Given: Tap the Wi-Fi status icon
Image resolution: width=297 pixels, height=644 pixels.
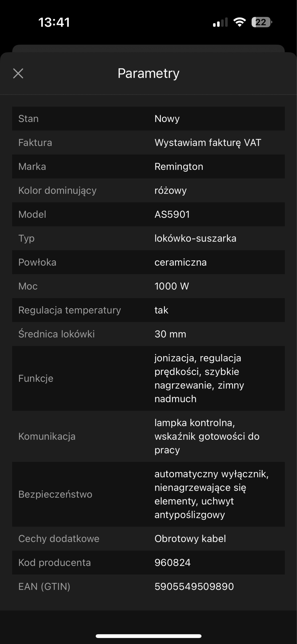Looking at the screenshot, I should (x=239, y=22).
